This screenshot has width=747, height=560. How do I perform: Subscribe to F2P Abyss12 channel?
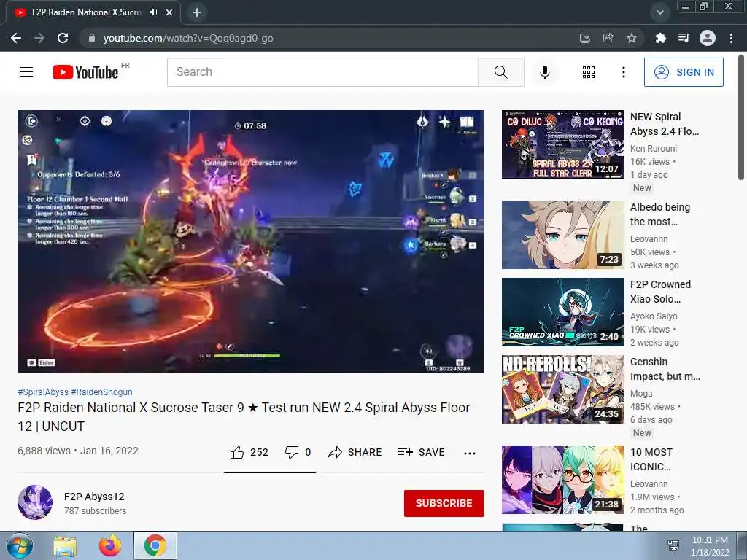coord(444,503)
